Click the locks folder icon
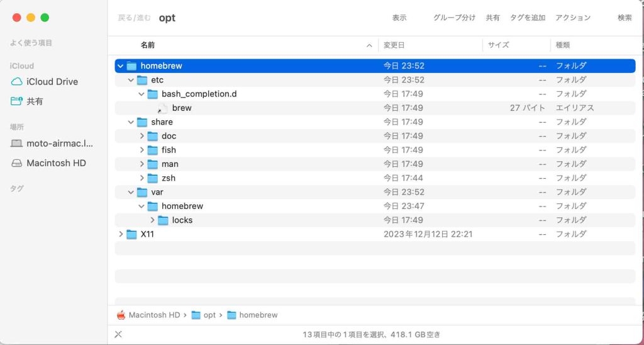Viewport: 644px width, 345px height. click(x=163, y=220)
